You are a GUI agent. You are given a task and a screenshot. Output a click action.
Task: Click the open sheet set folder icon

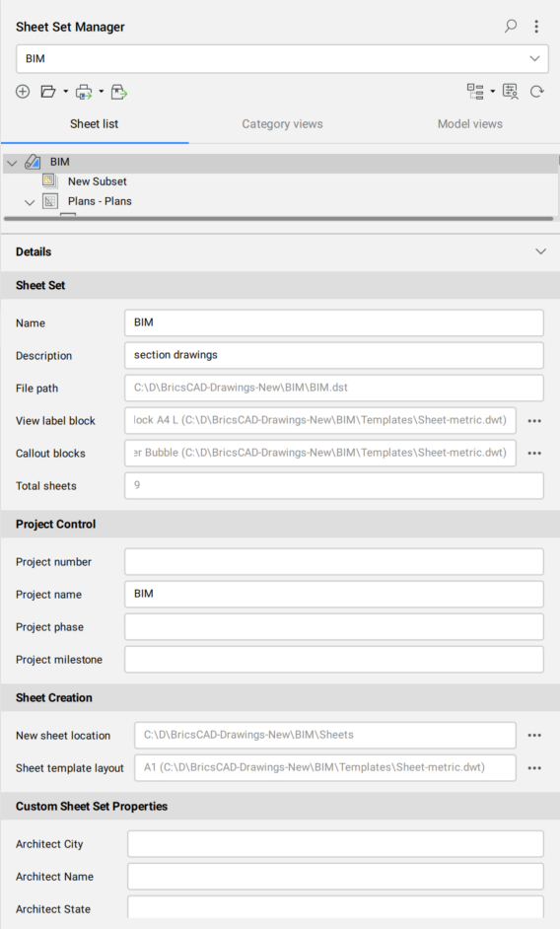click(x=48, y=92)
